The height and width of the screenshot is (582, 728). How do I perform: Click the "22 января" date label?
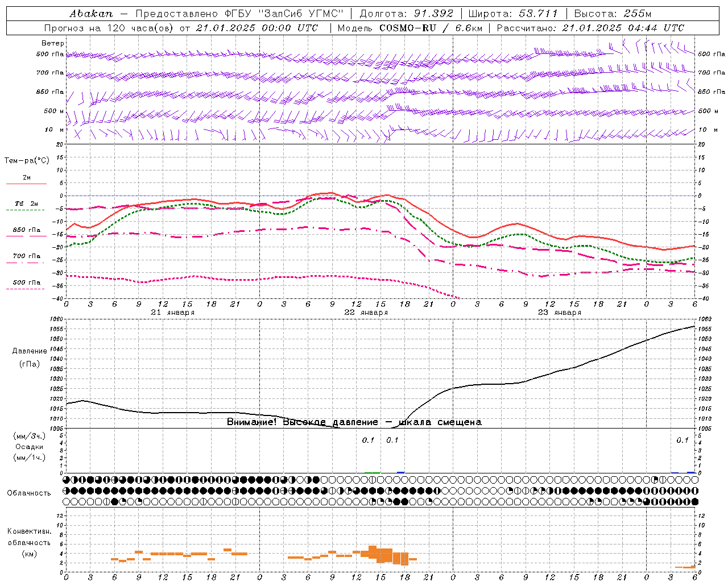click(x=366, y=313)
